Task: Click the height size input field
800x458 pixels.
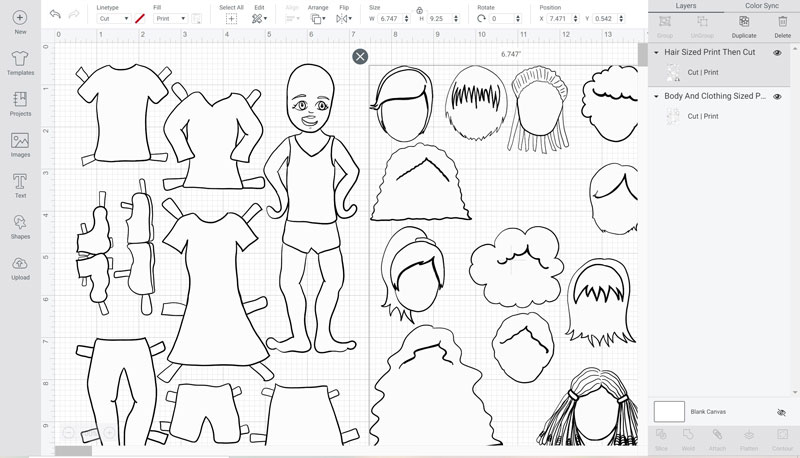Action: [439, 18]
